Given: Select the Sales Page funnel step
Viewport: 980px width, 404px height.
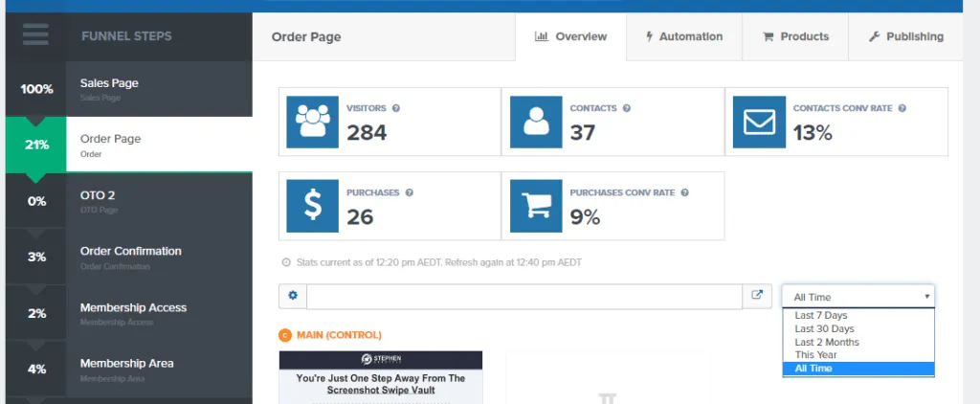Looking at the screenshot, I should 129,89.
